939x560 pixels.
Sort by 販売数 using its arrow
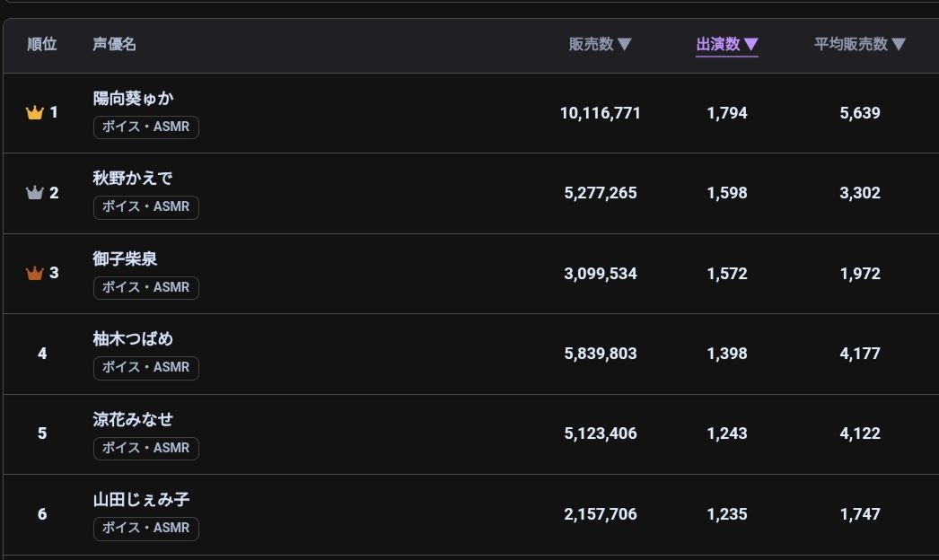pos(625,44)
